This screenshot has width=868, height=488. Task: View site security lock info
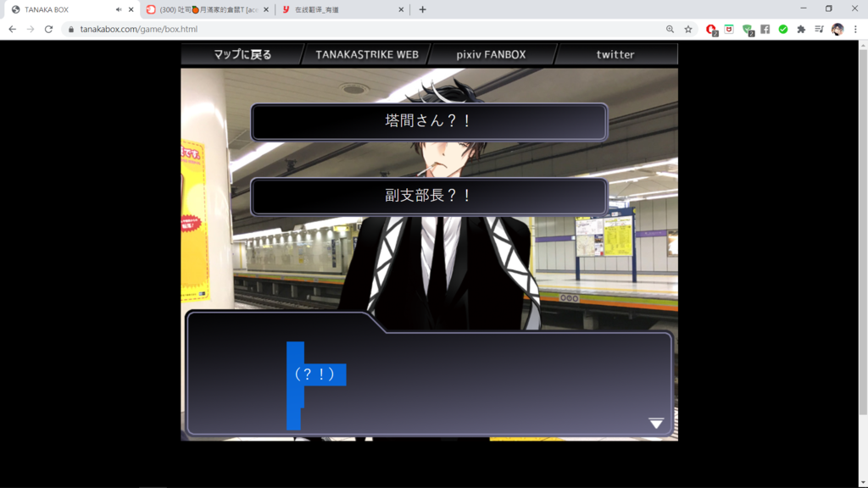point(71,30)
